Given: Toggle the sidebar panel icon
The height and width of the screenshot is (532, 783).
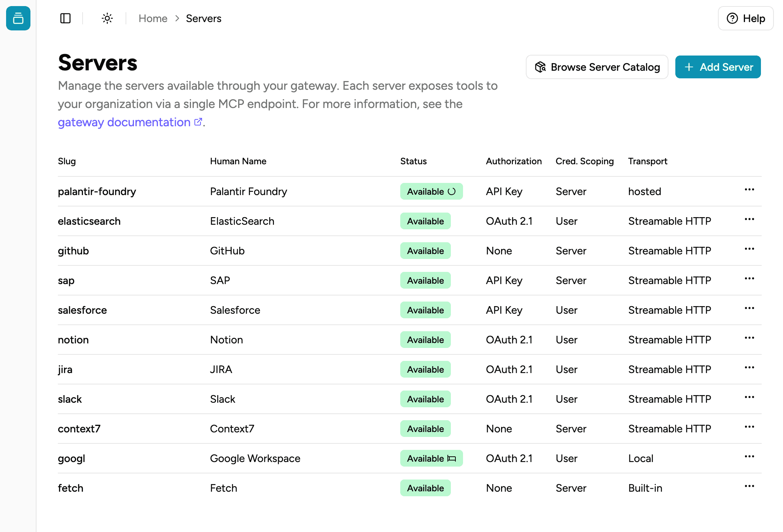Looking at the screenshot, I should [x=65, y=18].
